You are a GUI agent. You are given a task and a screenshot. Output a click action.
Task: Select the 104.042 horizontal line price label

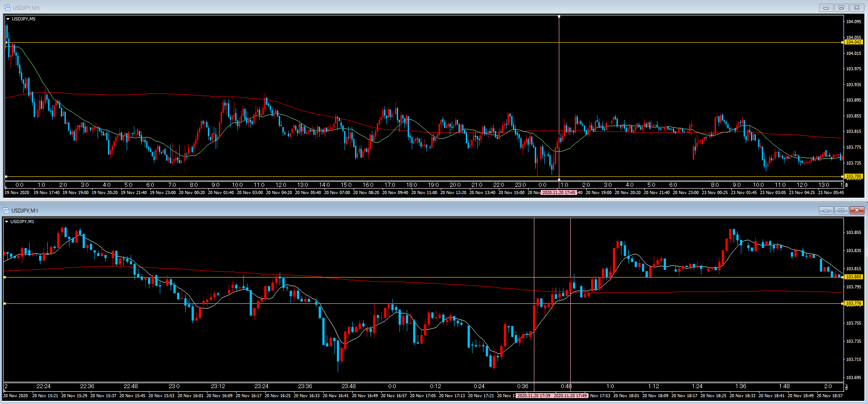pos(853,42)
